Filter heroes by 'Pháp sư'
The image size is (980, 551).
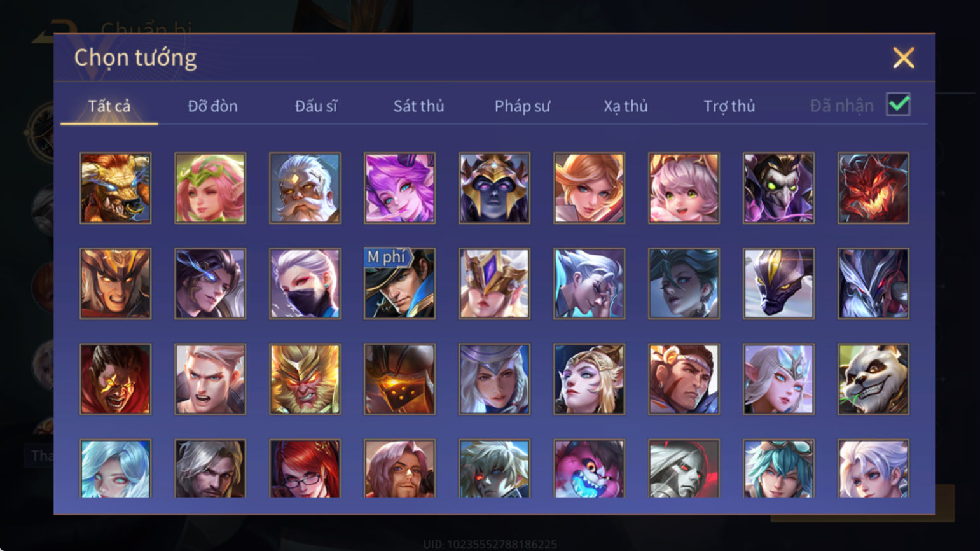(522, 106)
